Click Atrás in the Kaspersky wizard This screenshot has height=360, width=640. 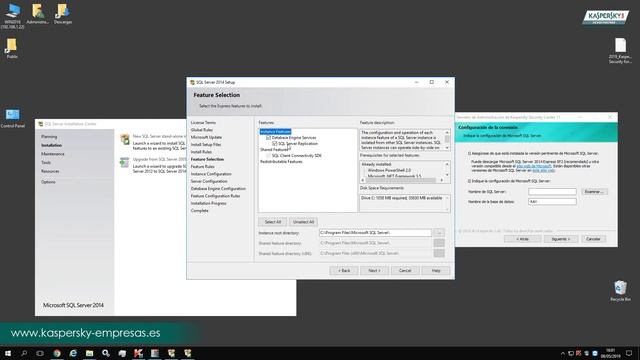(x=522, y=239)
